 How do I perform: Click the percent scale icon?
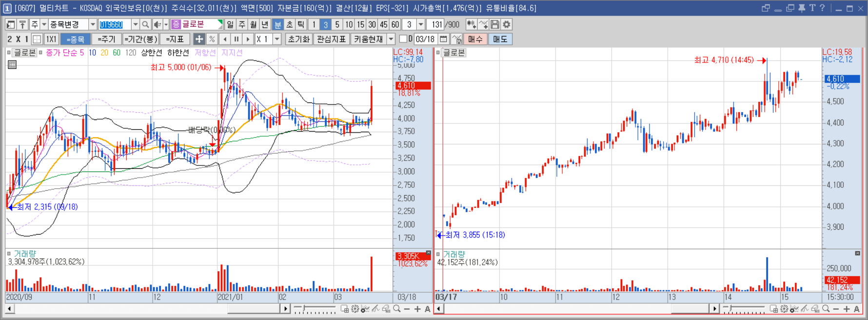(212, 39)
